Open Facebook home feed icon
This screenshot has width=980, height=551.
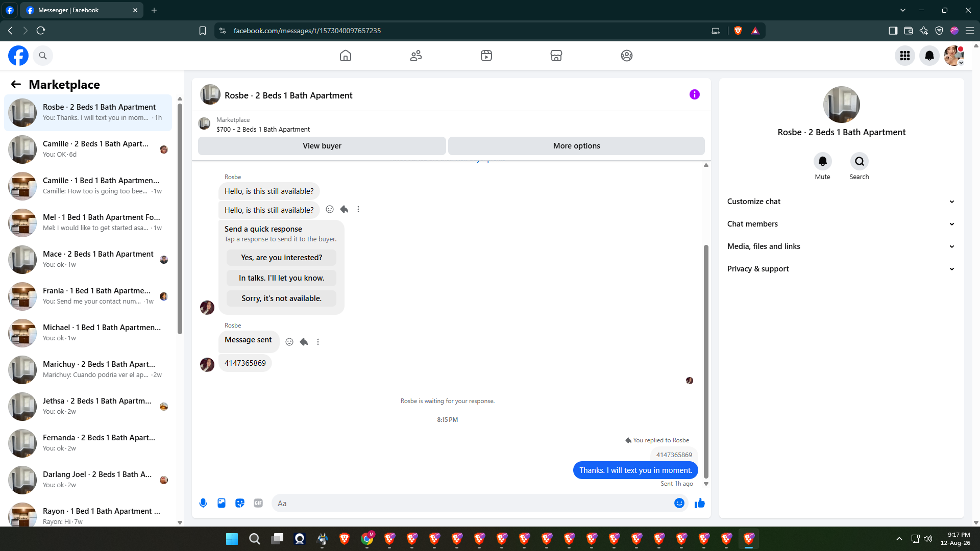[346, 56]
